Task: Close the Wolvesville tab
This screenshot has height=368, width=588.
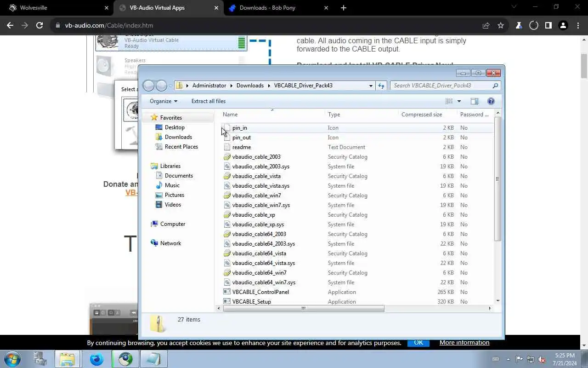Action: click(x=107, y=8)
